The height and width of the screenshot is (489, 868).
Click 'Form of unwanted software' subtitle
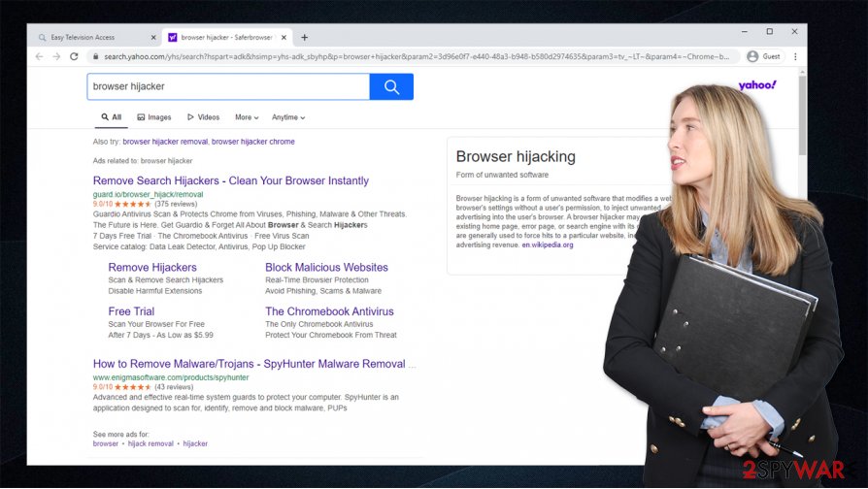click(x=502, y=175)
